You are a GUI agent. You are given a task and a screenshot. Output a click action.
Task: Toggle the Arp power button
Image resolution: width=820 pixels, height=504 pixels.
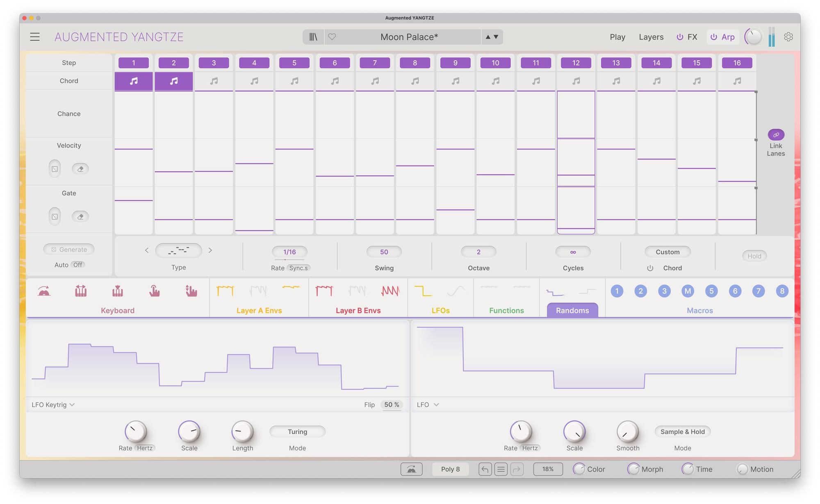coord(714,37)
